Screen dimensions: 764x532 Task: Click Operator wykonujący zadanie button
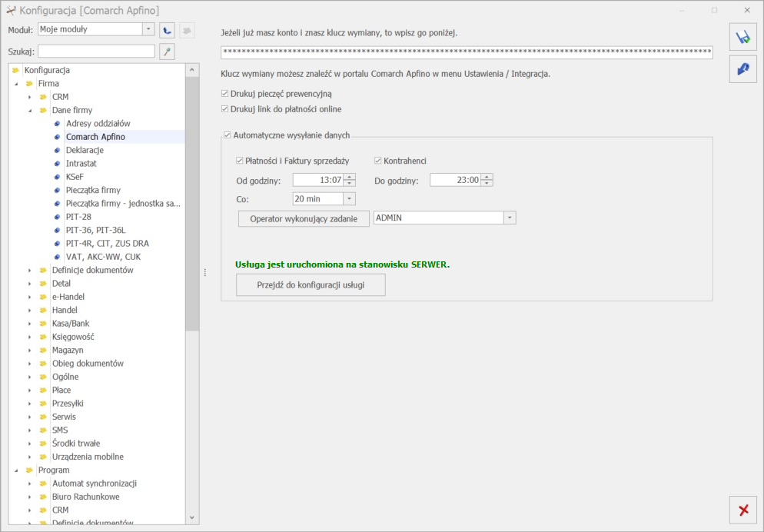pyautogui.click(x=304, y=219)
